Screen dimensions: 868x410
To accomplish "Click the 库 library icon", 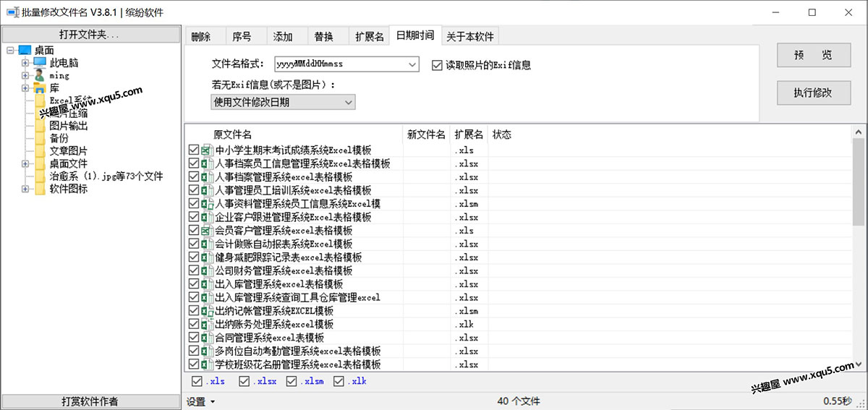I will pyautogui.click(x=39, y=88).
